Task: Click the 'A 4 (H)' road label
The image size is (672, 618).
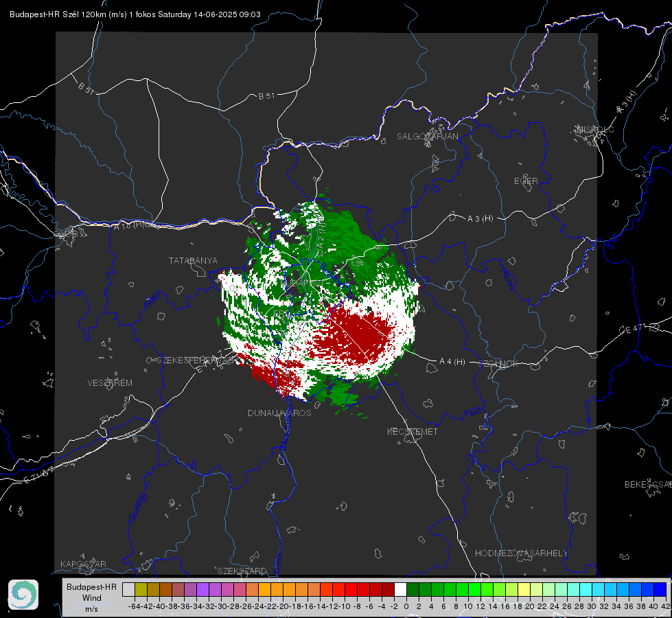Action: point(452,362)
